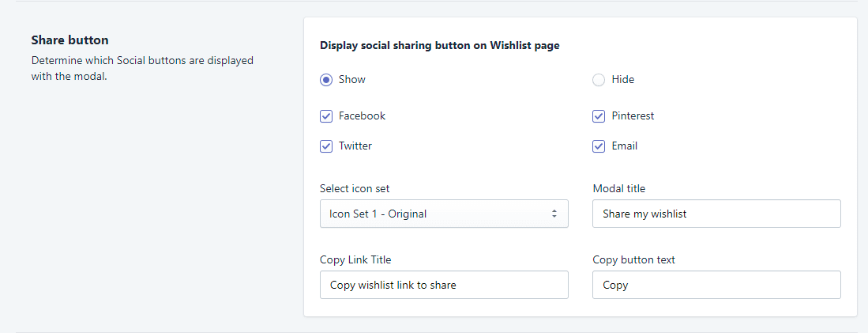Viewport: 868px width, 333px height.
Task: Click into the Modal title field
Action: point(716,214)
